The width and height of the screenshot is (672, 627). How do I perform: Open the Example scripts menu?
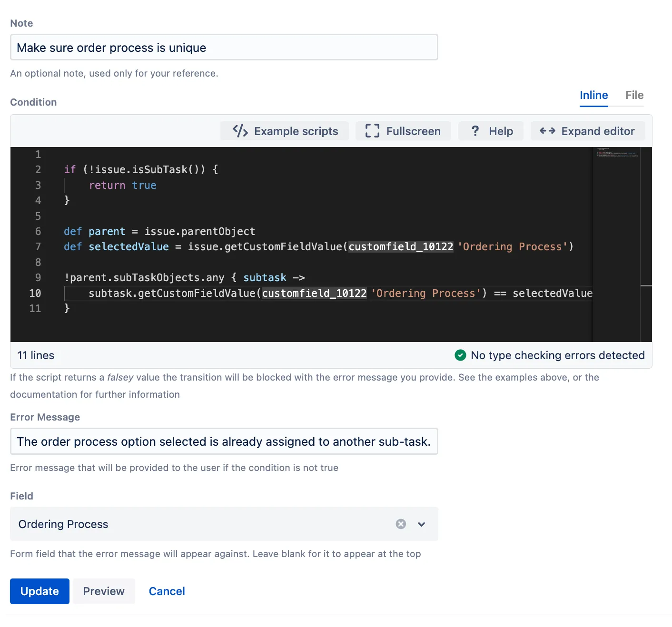[x=285, y=131]
